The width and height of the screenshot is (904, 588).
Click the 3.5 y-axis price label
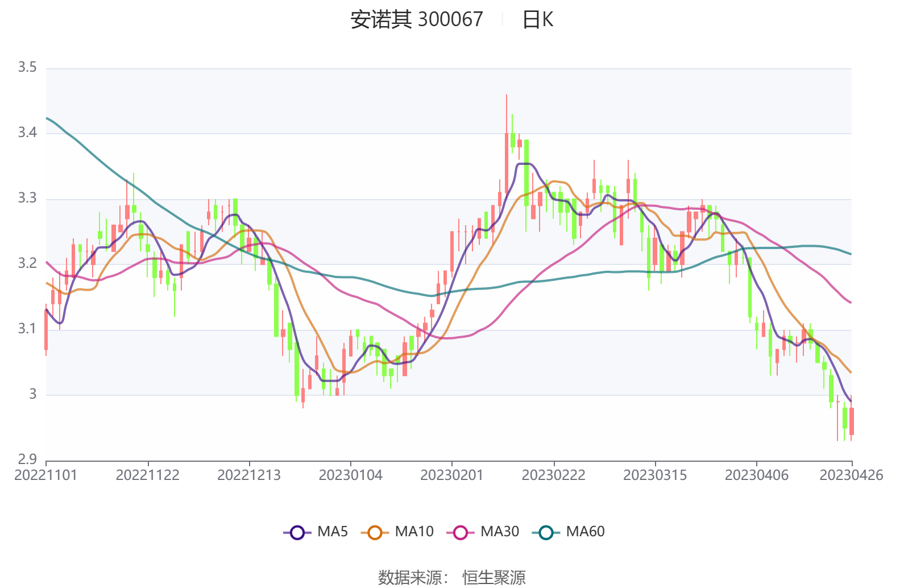pyautogui.click(x=27, y=68)
